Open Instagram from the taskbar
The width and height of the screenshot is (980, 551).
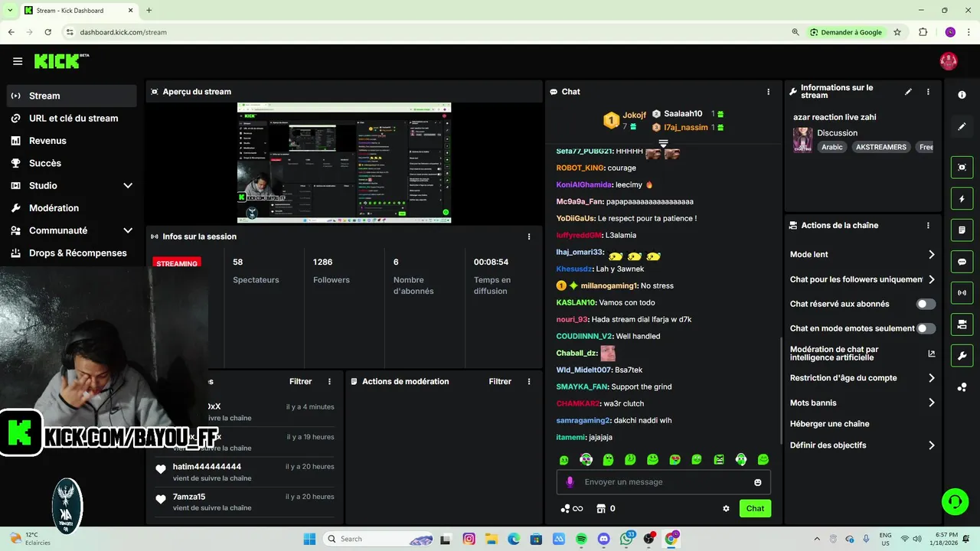[469, 539]
